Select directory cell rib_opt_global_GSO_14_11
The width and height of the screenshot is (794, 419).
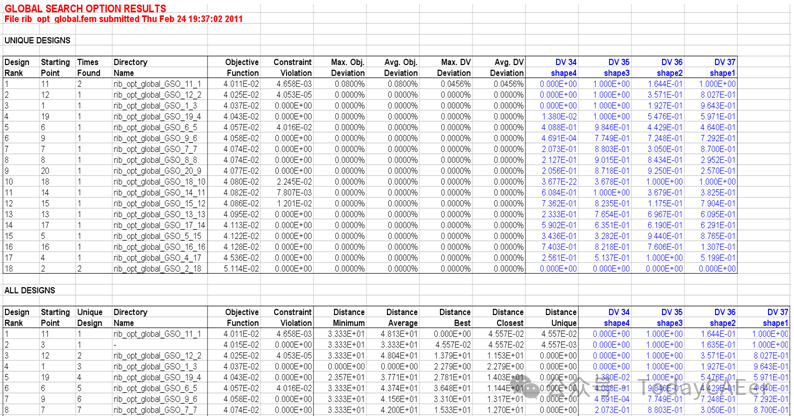[x=159, y=193]
